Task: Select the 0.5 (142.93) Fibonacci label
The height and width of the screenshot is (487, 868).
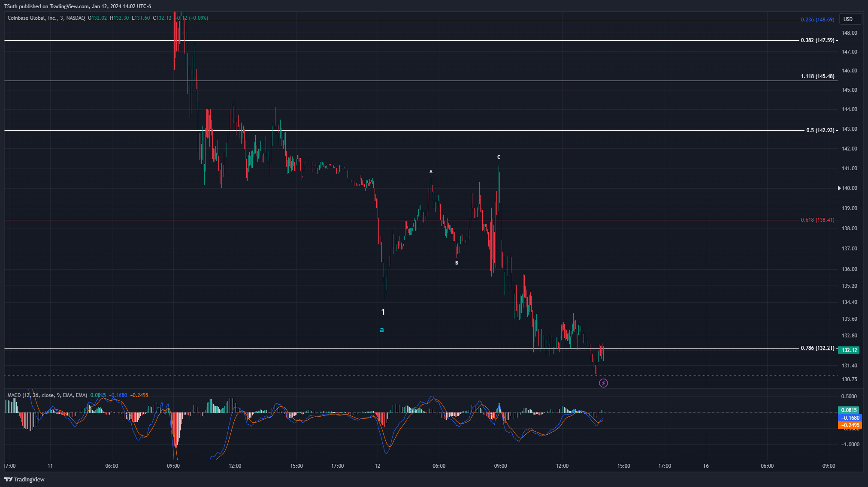Action: pyautogui.click(x=820, y=130)
